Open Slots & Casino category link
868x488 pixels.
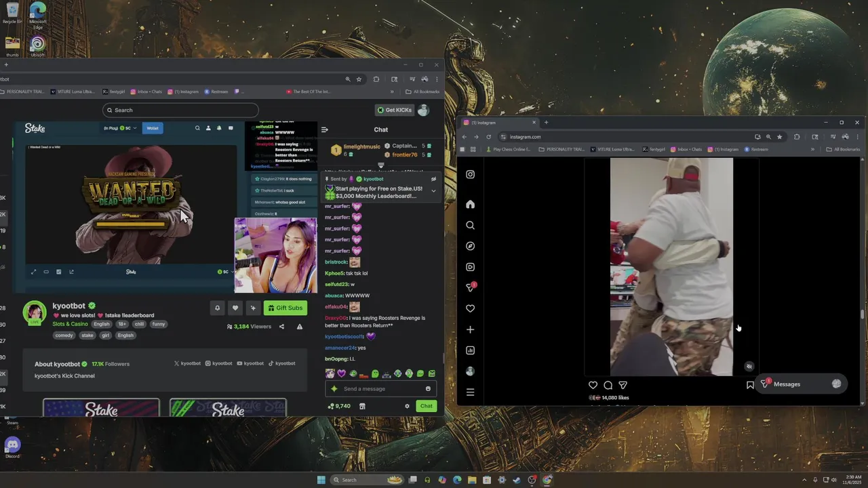(x=70, y=324)
